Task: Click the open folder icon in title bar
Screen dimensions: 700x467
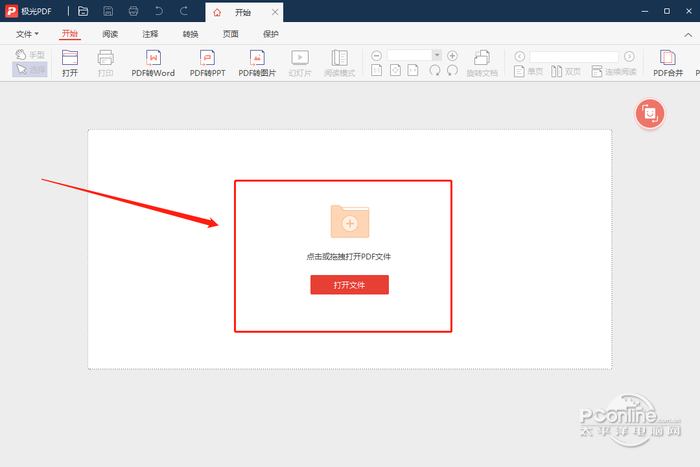Action: 83,11
